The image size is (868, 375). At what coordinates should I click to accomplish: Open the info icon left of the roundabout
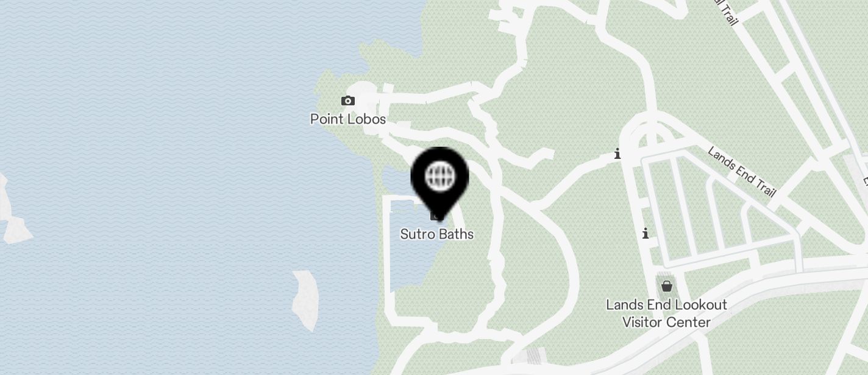point(617,153)
